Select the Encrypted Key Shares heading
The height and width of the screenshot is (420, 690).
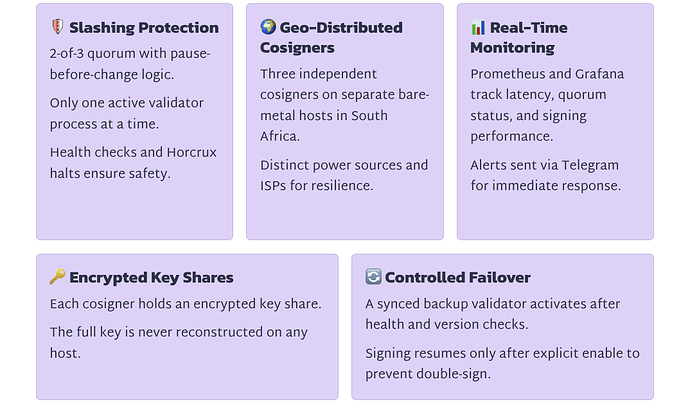(x=151, y=277)
